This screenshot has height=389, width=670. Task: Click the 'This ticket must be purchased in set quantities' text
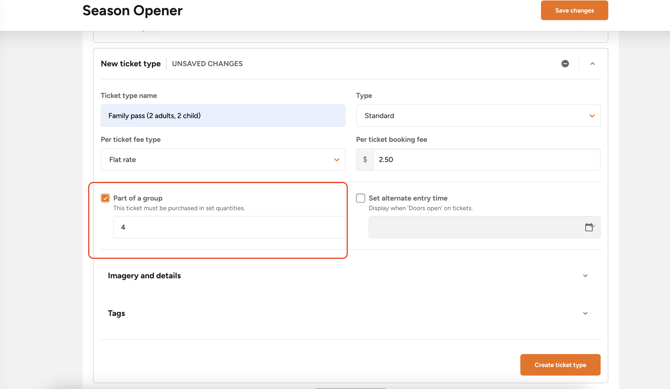point(179,208)
